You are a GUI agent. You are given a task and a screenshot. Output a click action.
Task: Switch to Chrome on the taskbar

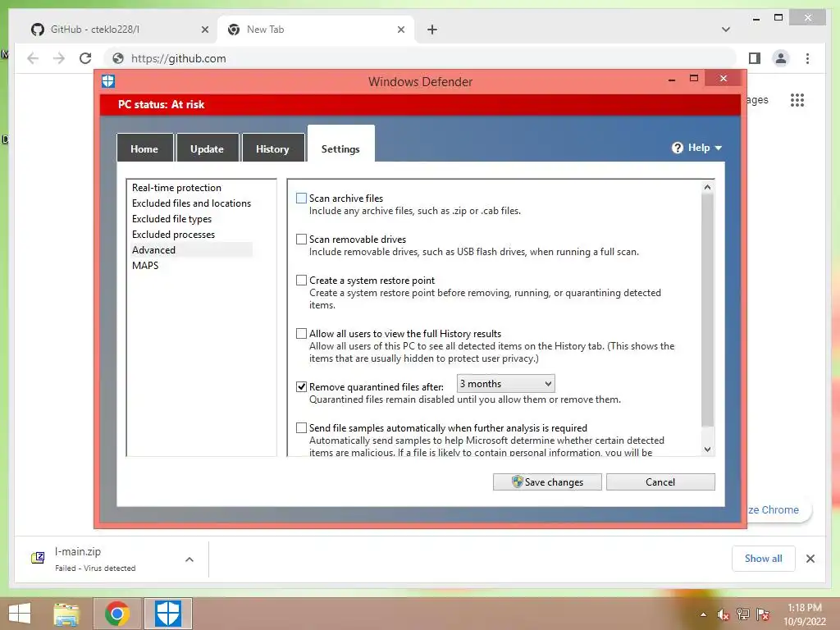tap(116, 614)
